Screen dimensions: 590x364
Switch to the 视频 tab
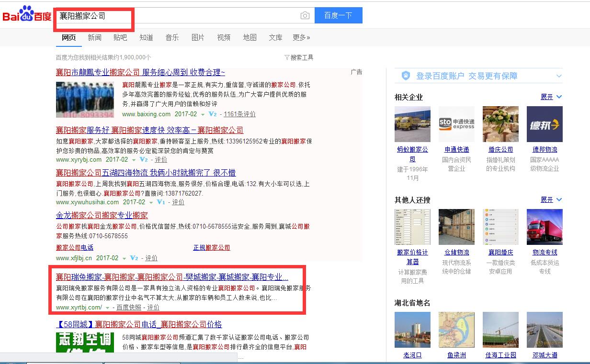tap(224, 37)
